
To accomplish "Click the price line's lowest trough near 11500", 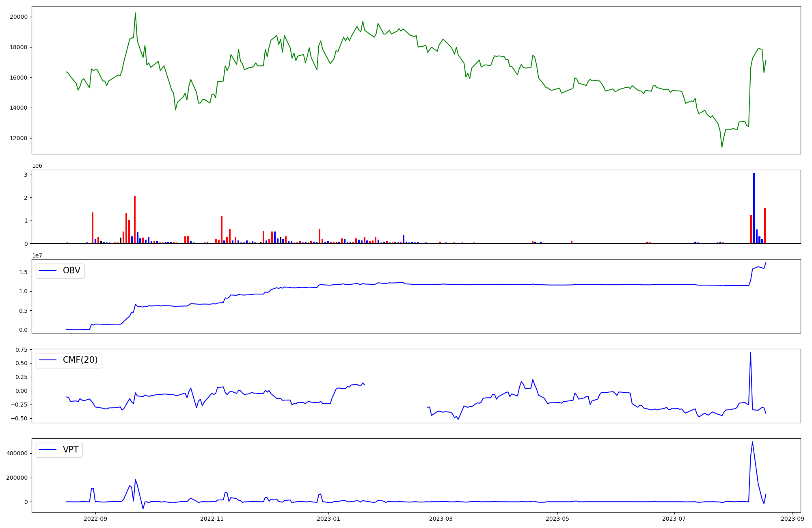I will (722, 147).
